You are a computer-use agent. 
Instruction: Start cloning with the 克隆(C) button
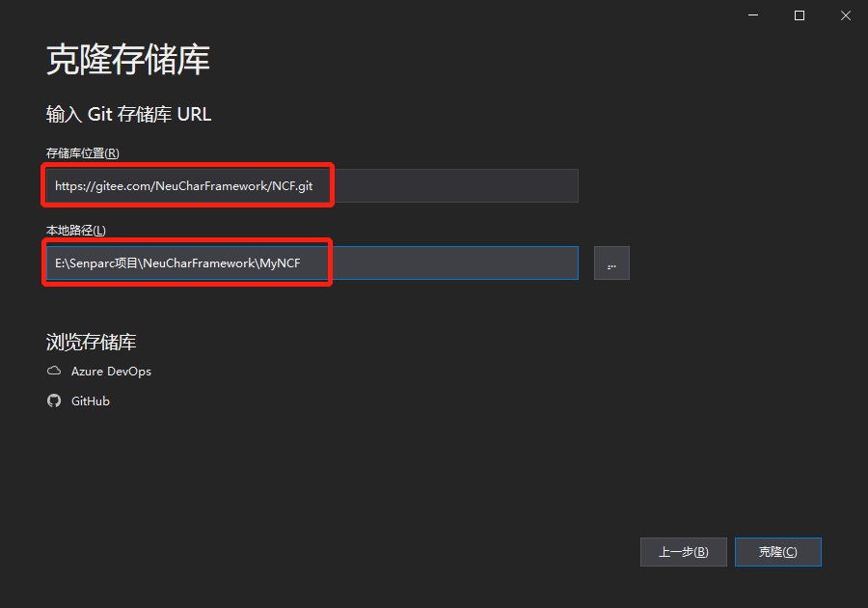(x=777, y=552)
